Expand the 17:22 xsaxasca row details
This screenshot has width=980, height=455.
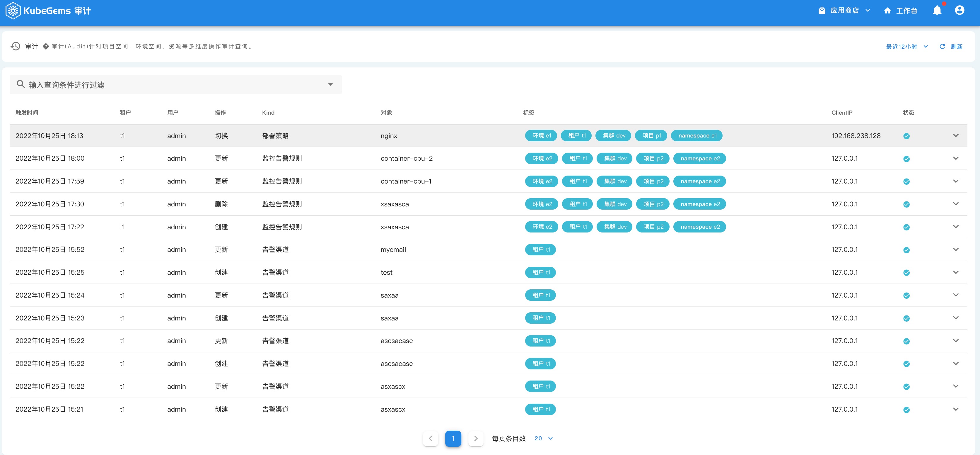point(956,227)
